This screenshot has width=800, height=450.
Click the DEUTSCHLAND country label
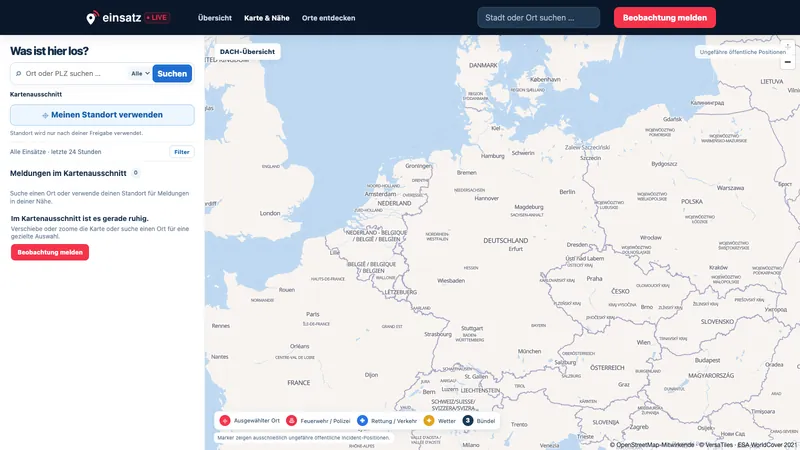click(x=506, y=240)
